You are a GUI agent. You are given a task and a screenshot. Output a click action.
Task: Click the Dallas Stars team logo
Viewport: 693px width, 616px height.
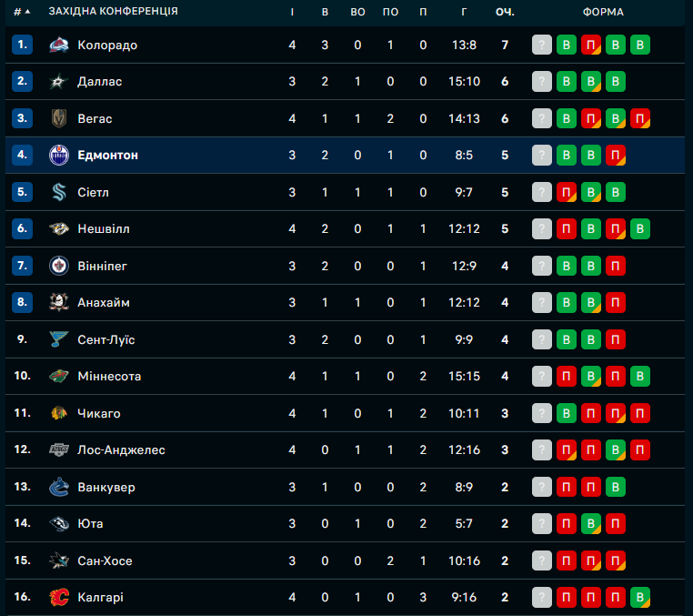click(59, 82)
